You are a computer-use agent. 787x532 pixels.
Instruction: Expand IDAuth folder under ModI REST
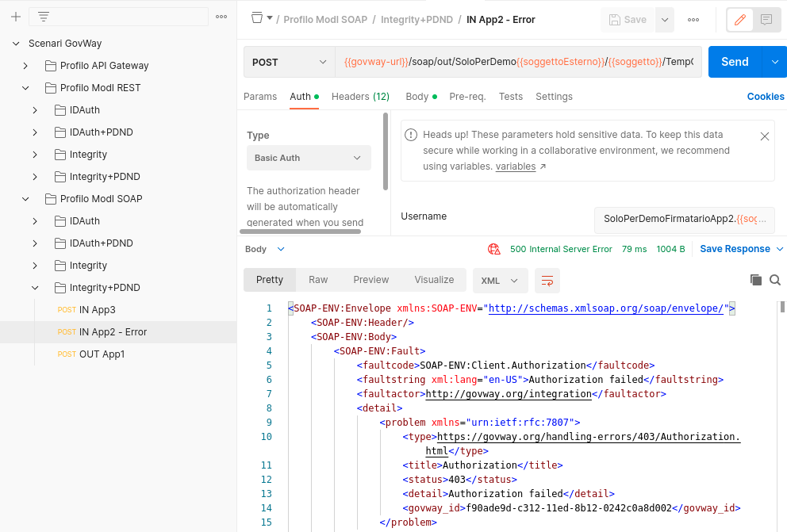click(35, 110)
